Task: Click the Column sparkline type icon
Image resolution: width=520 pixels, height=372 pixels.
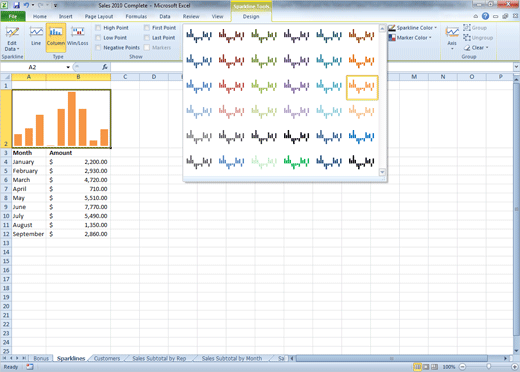Action: click(x=56, y=37)
